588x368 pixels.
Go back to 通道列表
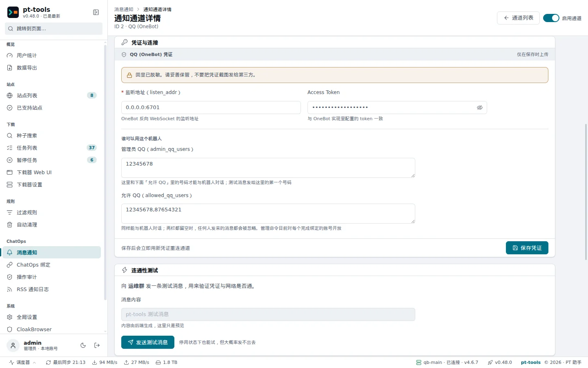pyautogui.click(x=518, y=18)
